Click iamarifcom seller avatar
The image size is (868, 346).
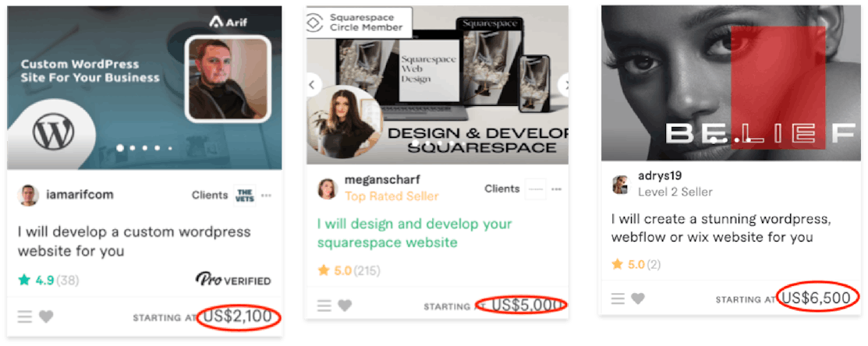pos(27,195)
